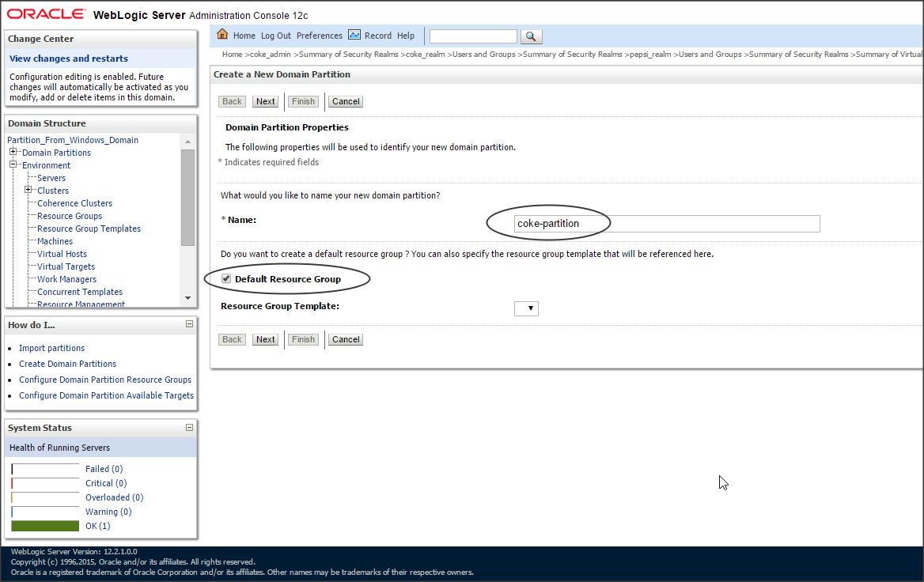
Task: Click the magnifier search button
Action: pyautogui.click(x=531, y=36)
